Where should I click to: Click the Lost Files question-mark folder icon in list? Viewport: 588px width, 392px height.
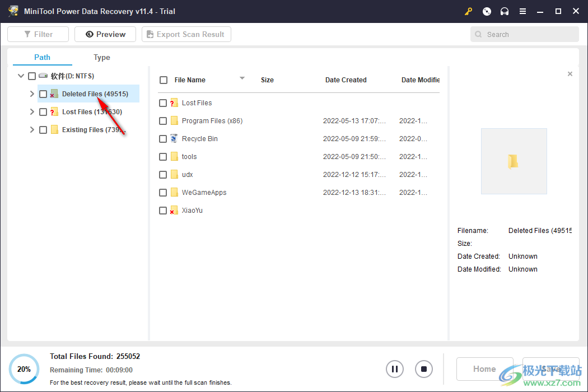174,103
